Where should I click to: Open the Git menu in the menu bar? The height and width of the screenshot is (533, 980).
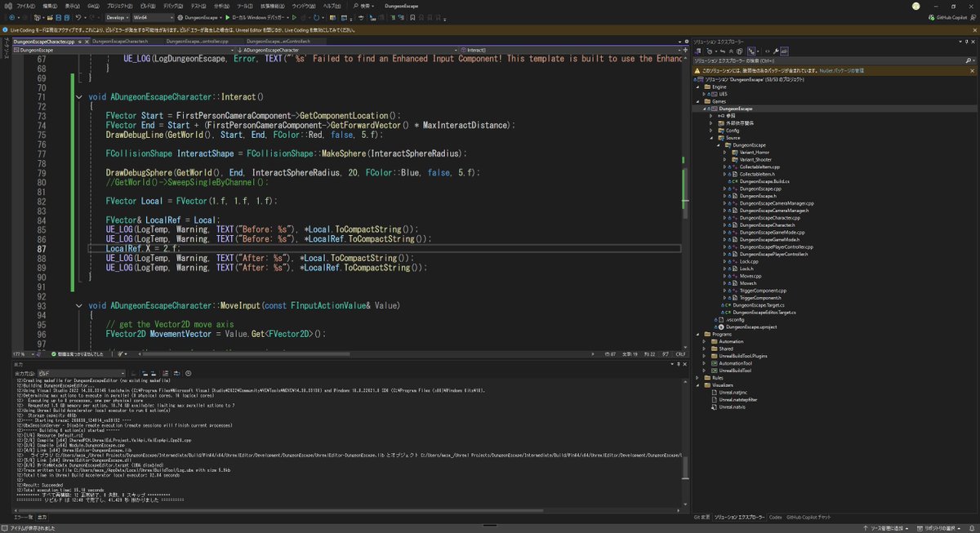[x=91, y=6]
